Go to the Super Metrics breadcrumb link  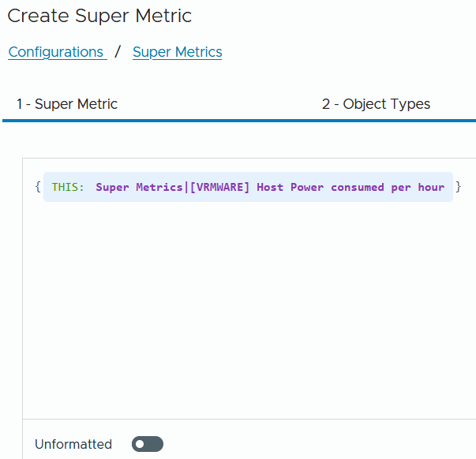[x=178, y=52]
